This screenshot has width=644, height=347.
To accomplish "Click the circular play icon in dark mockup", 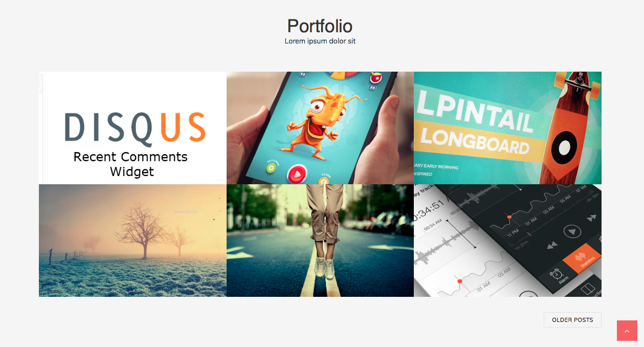I will (x=572, y=232).
